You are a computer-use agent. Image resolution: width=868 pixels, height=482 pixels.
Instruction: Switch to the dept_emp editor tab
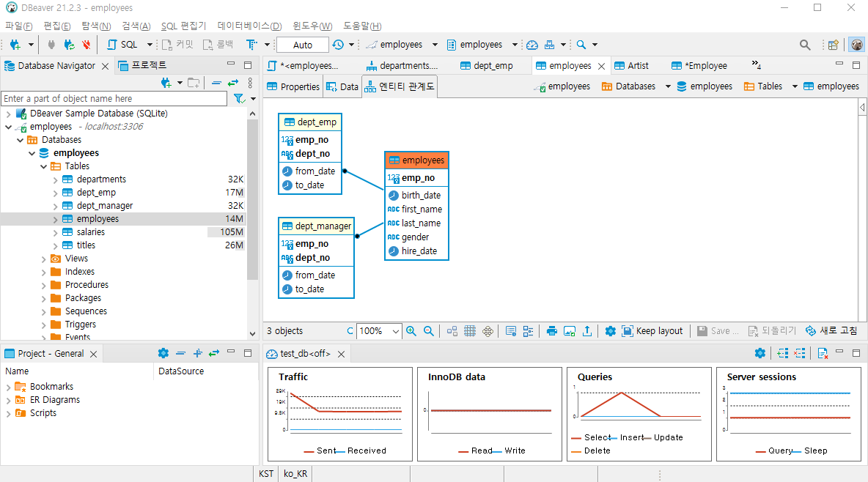click(487, 65)
